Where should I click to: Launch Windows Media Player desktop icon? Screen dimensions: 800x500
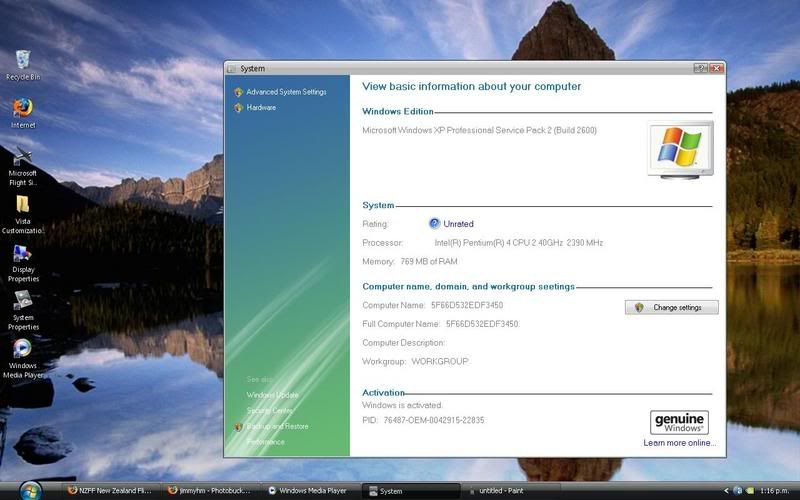(23, 349)
